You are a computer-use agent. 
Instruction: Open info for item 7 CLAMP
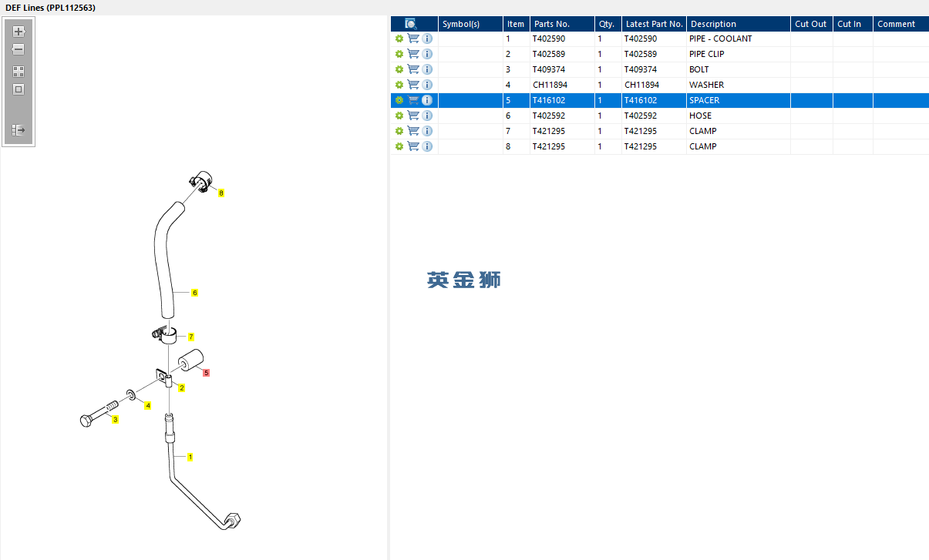tap(427, 131)
